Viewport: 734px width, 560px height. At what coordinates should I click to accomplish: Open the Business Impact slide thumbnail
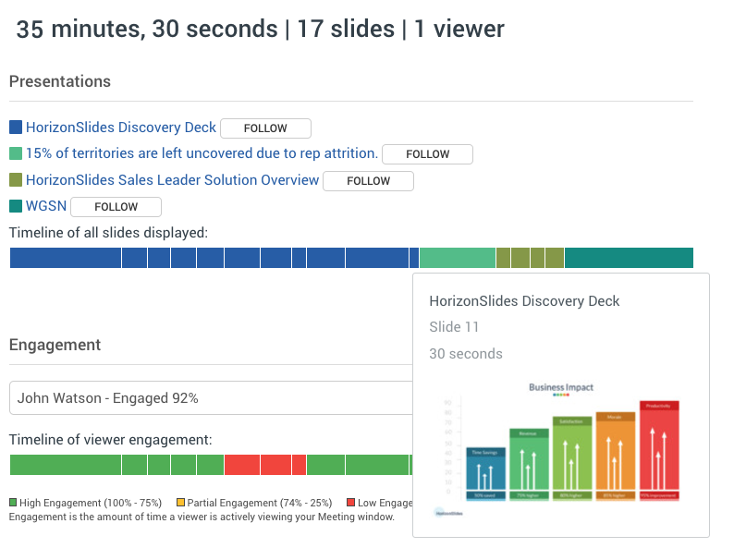(x=561, y=450)
